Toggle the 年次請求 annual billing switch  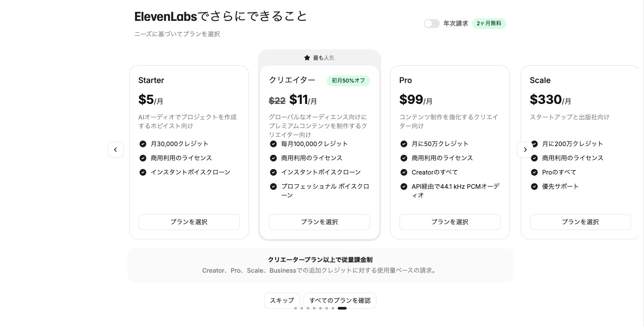pyautogui.click(x=431, y=24)
